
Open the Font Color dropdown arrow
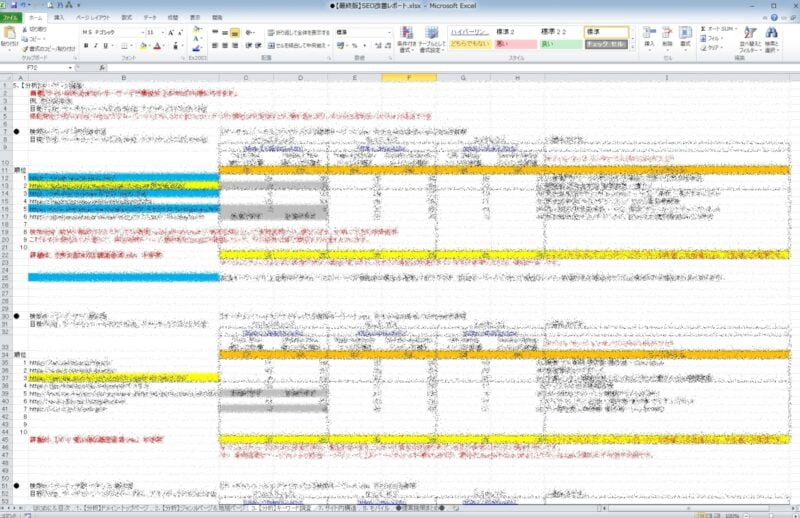[164, 46]
